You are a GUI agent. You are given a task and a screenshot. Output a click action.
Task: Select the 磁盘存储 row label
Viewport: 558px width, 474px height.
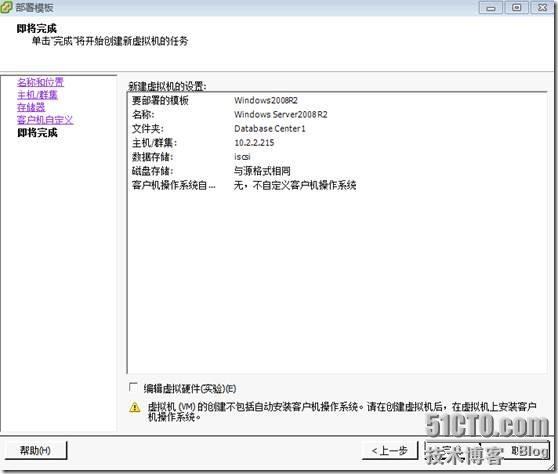[x=153, y=171]
